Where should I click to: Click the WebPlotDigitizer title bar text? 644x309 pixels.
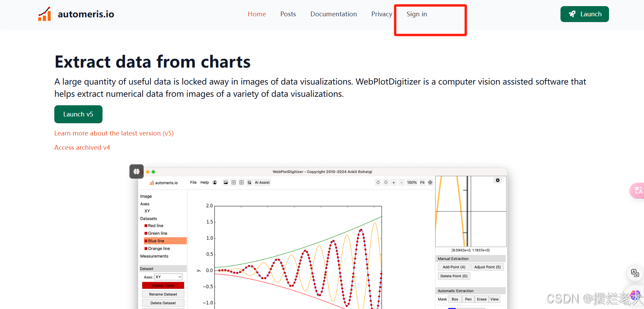pos(323,172)
